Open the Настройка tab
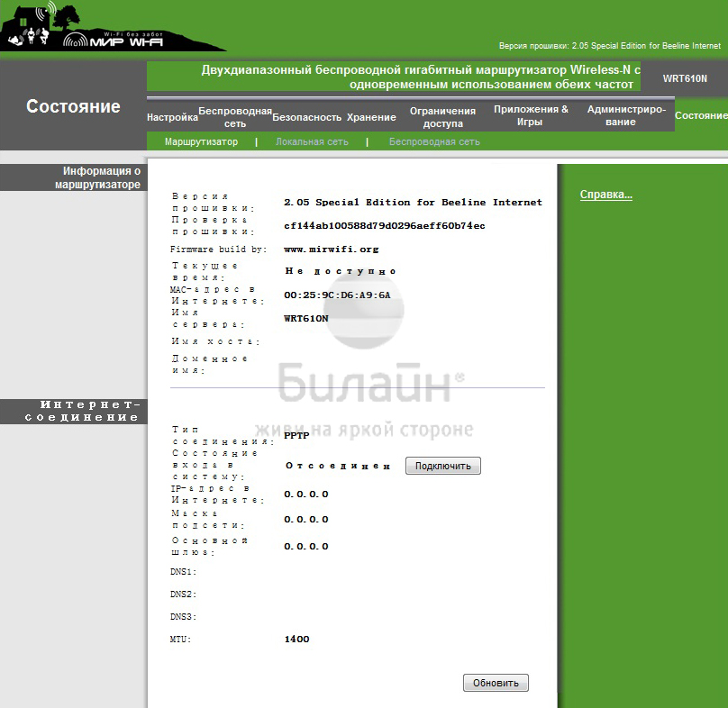The image size is (728, 708). pyautogui.click(x=172, y=117)
